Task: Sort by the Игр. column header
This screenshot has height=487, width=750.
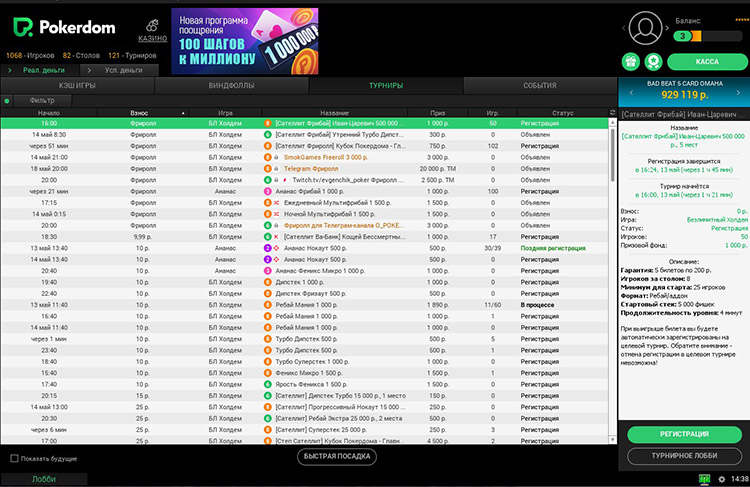Action: point(493,113)
